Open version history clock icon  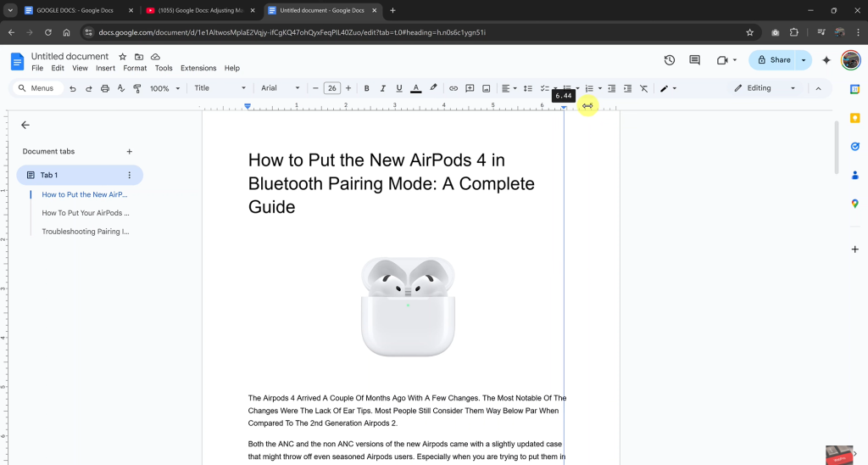[x=670, y=60]
